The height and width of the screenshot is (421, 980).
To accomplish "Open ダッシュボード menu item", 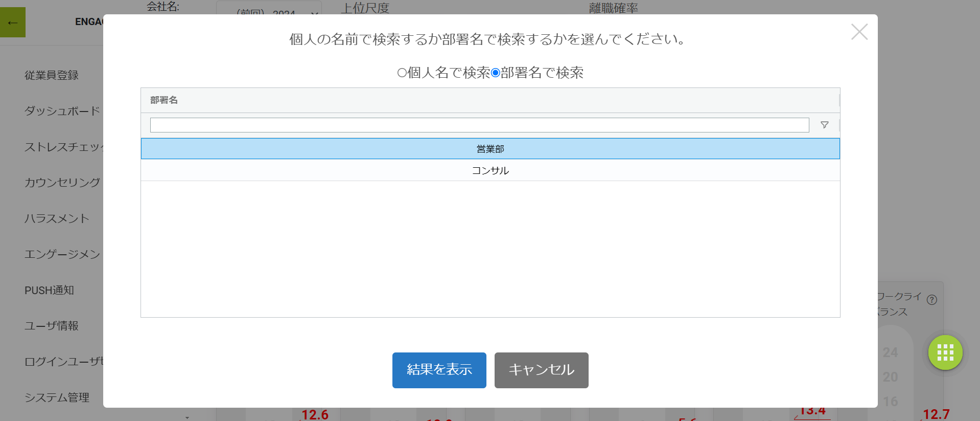I will click(x=62, y=111).
